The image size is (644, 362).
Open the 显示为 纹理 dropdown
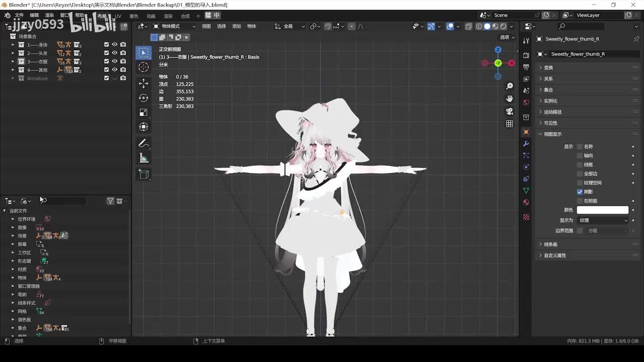tap(603, 220)
